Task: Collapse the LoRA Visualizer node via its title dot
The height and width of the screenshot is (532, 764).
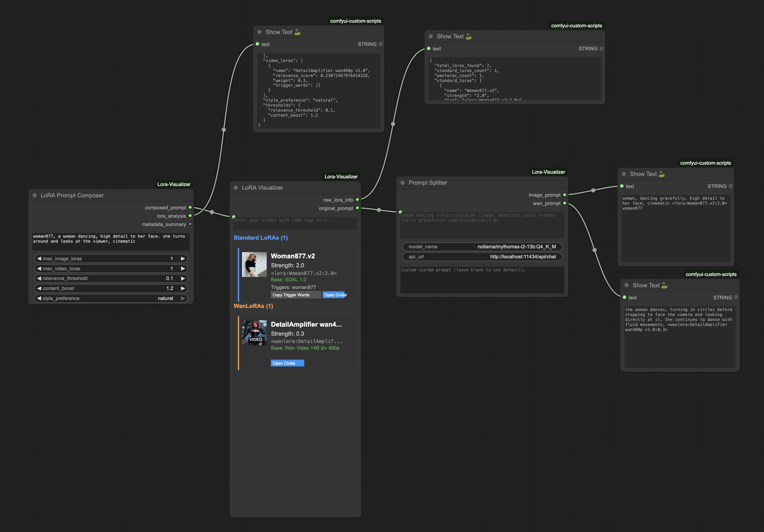Action: [236, 188]
